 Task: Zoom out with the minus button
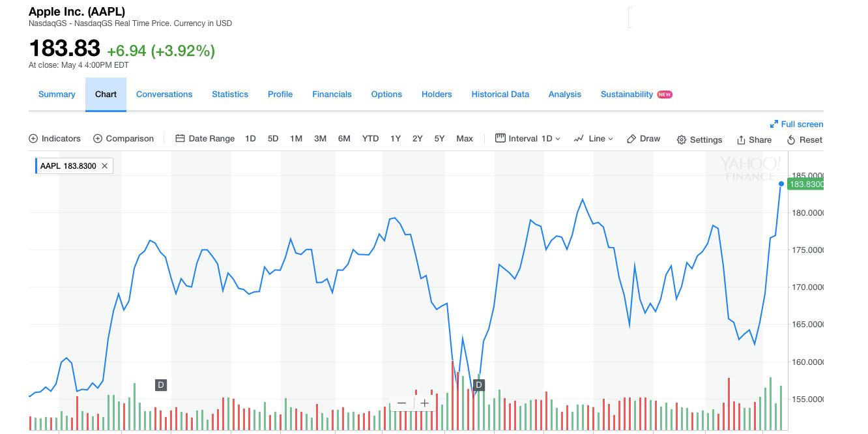(x=401, y=403)
